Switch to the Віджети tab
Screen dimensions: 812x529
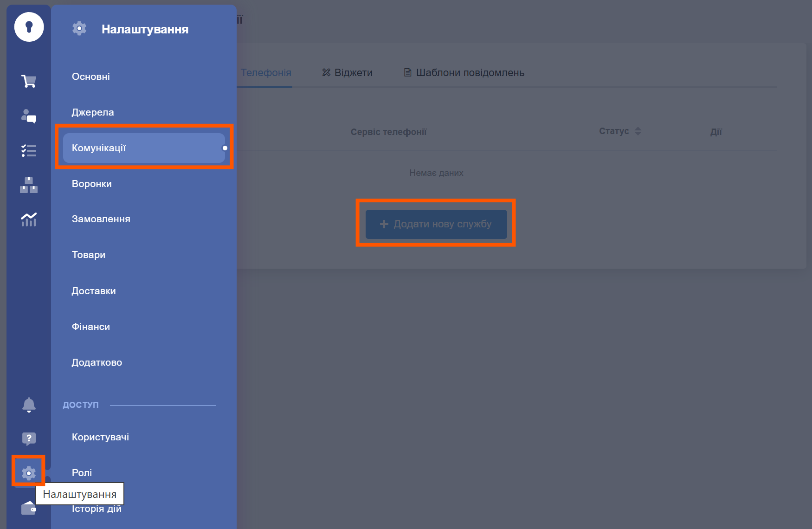click(347, 73)
